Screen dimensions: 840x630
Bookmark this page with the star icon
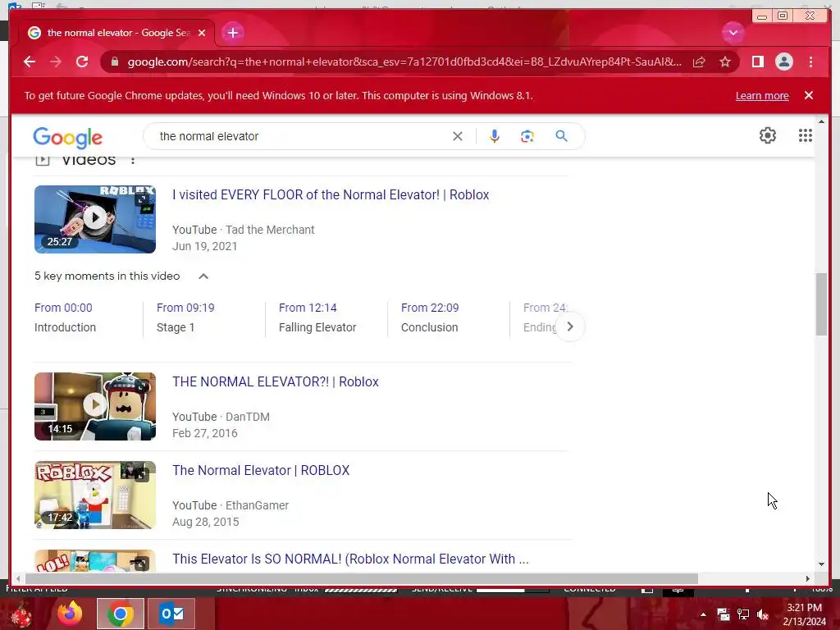pyautogui.click(x=725, y=62)
